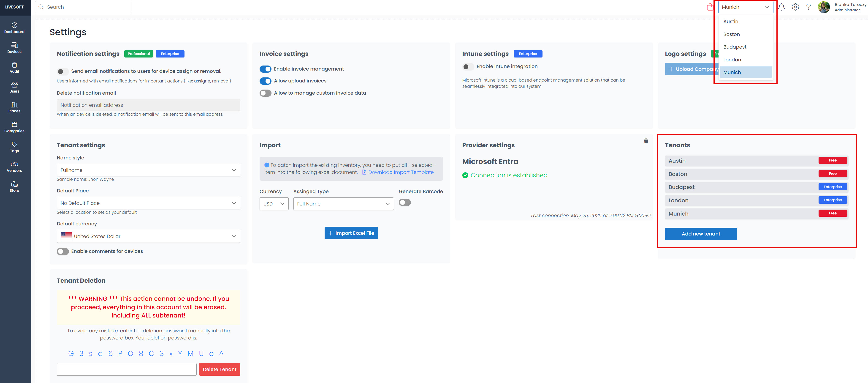Viewport: 868px width, 383px height.
Task: Click the info icon in Import notice
Action: tap(266, 165)
